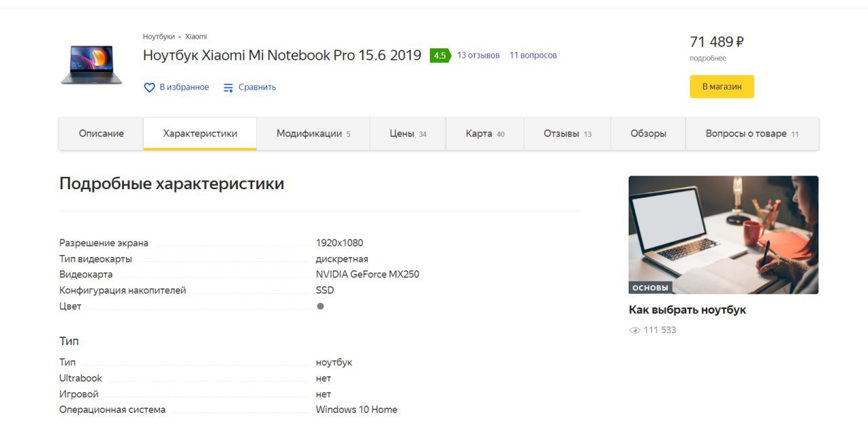Click the price 71 489 ₽
The width and height of the screenshot is (868, 436).
point(717,42)
